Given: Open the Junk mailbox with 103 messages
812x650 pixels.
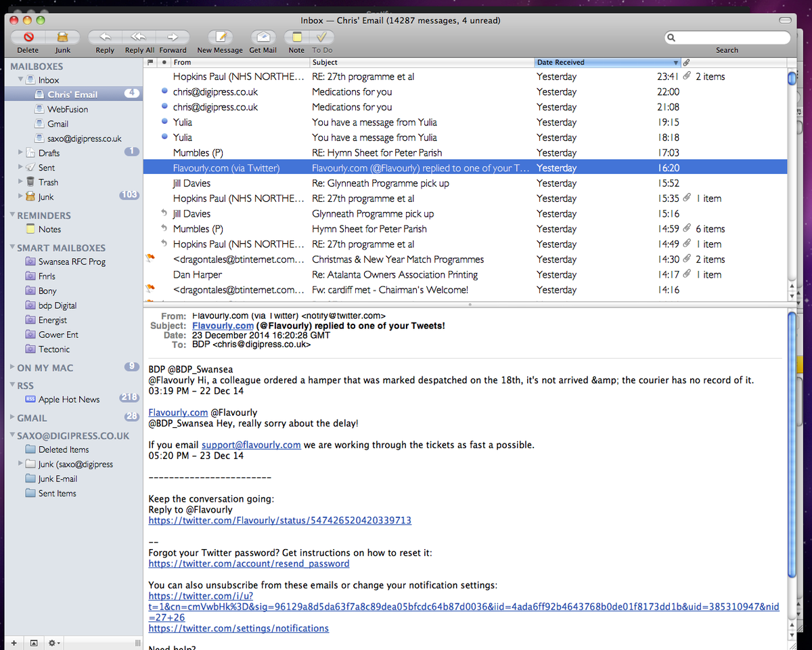Looking at the screenshot, I should [46, 197].
